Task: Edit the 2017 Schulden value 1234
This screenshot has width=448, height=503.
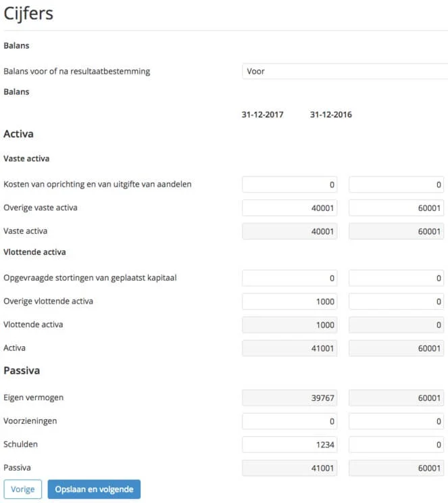Action: pyautogui.click(x=290, y=445)
